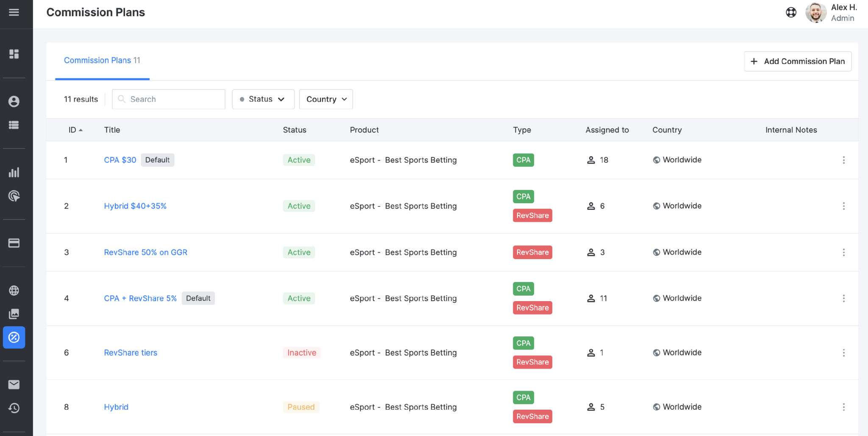Open the Status filter dropdown

pyautogui.click(x=263, y=99)
